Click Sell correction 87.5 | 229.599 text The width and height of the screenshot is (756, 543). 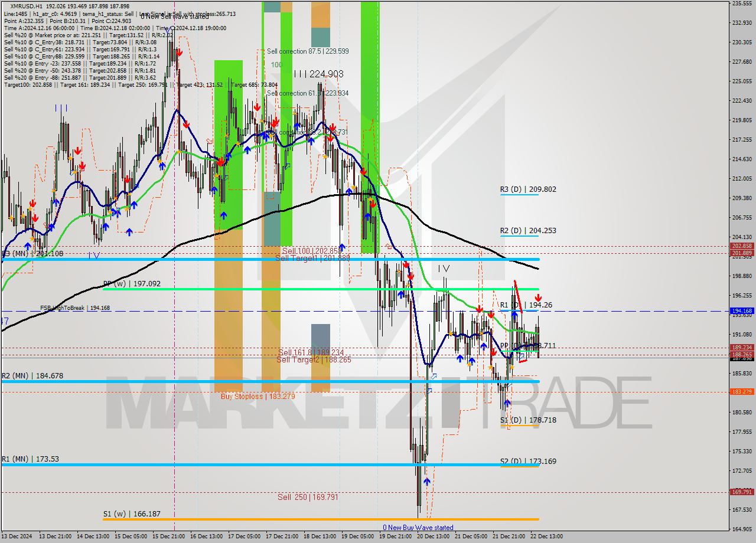(x=308, y=51)
